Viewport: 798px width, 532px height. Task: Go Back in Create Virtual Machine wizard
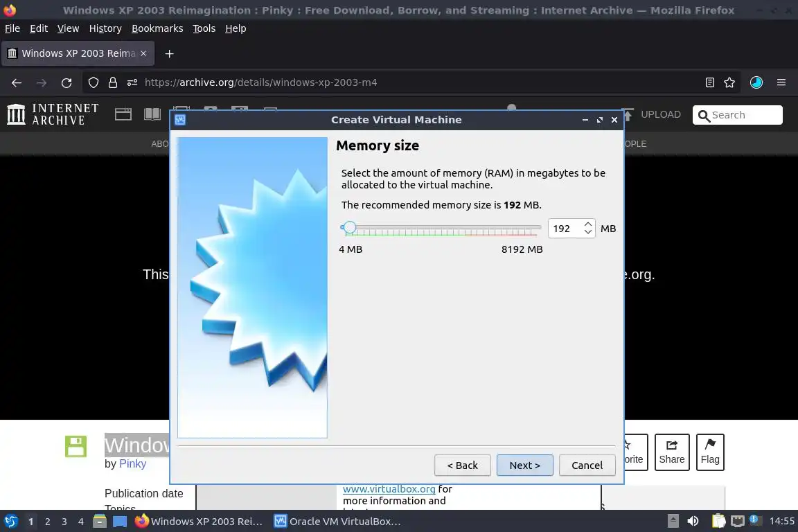tap(463, 465)
